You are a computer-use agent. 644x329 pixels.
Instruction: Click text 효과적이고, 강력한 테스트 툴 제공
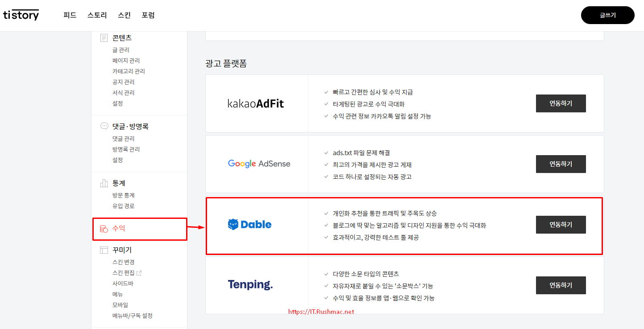click(x=376, y=238)
